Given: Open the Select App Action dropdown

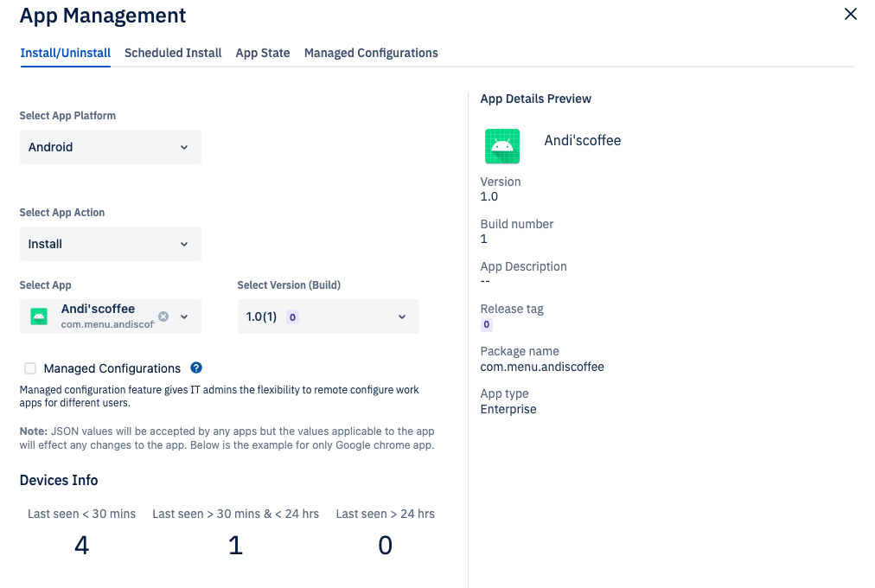Looking at the screenshot, I should 110,244.
